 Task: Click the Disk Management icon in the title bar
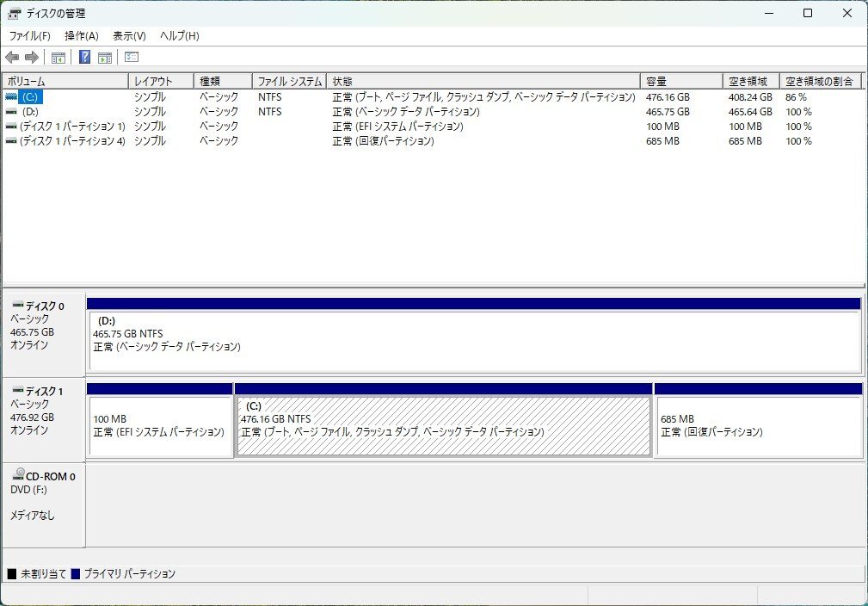click(15, 13)
